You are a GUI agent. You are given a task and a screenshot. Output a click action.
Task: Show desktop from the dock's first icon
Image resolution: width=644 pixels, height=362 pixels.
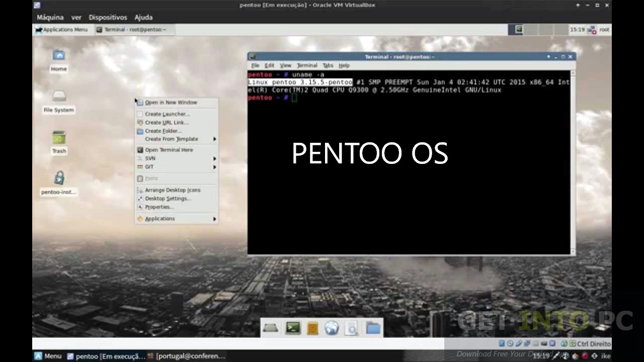pos(271,328)
